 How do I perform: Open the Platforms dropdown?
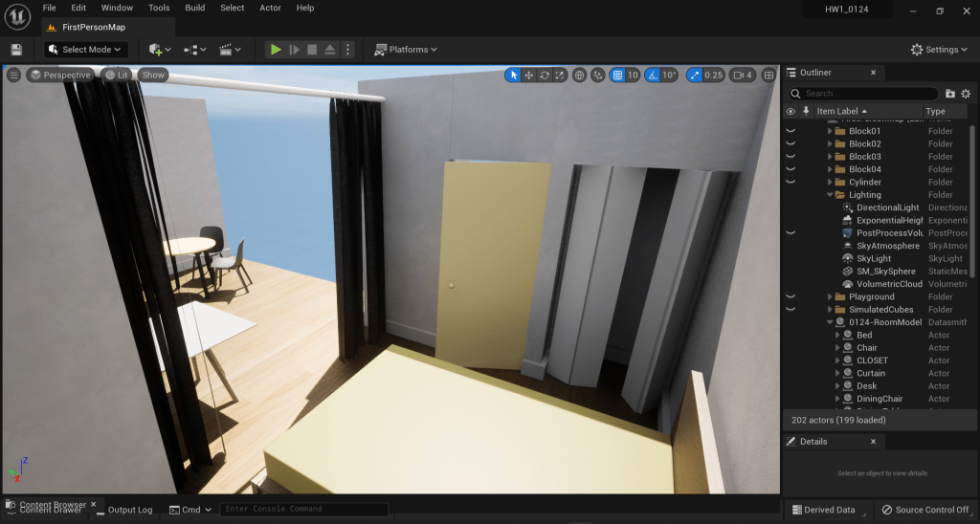coord(406,50)
